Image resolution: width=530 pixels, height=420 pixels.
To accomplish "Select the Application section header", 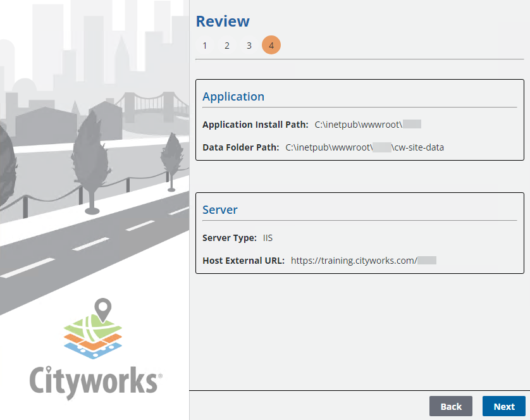I will [x=233, y=97].
